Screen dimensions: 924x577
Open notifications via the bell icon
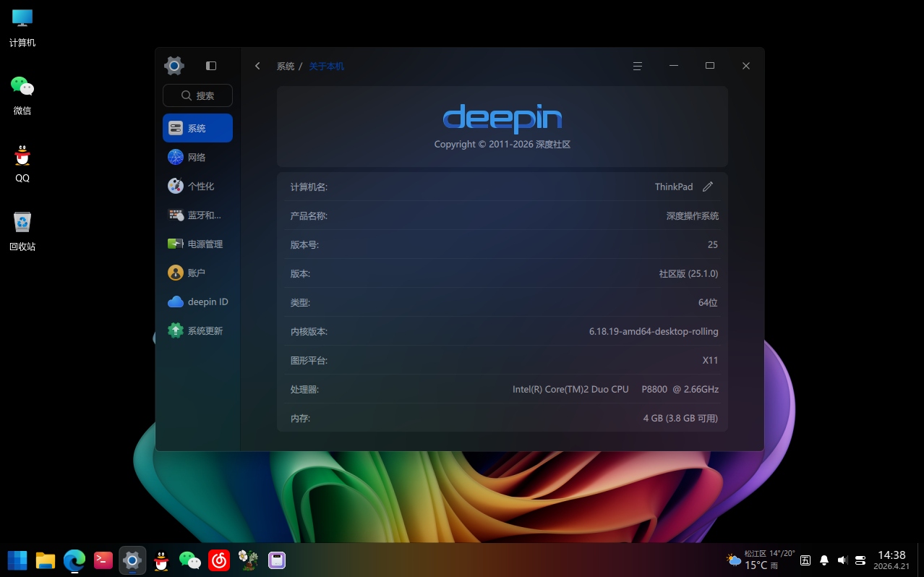pyautogui.click(x=824, y=560)
